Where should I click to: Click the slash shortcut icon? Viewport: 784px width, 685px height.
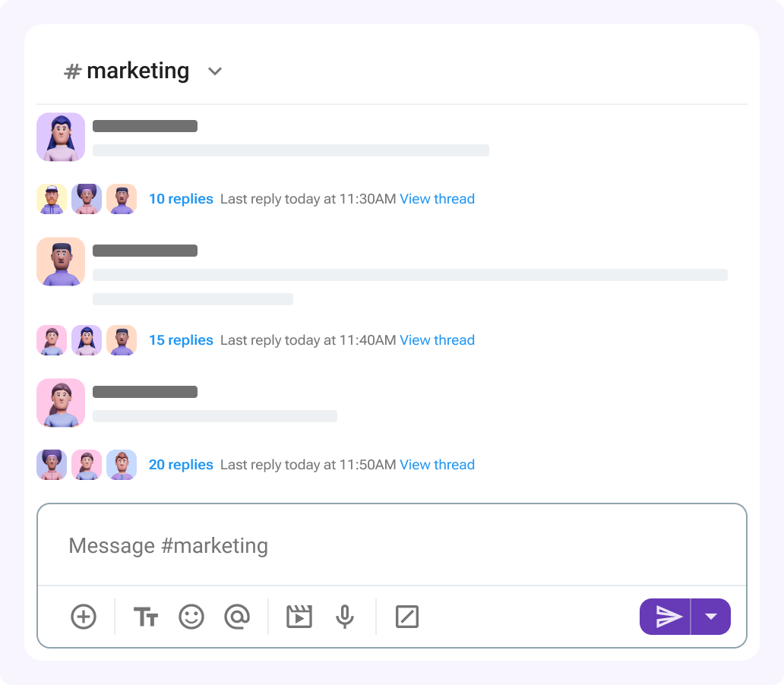click(x=407, y=617)
